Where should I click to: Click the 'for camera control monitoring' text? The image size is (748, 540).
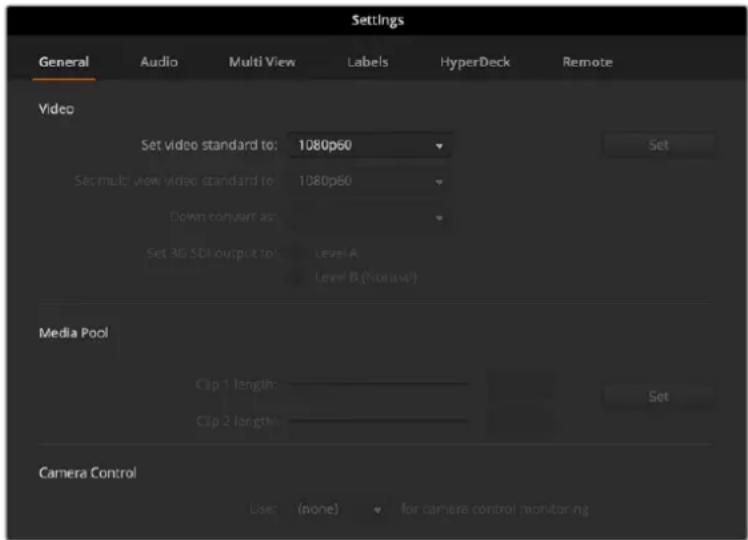pos(495,509)
